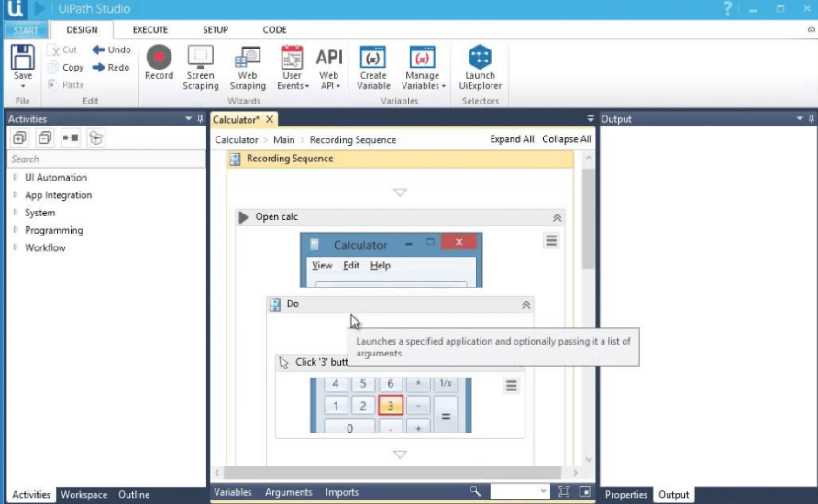Screen dimensions: 818x504
Task: Expand the Workflow tree node
Action: coord(15,247)
